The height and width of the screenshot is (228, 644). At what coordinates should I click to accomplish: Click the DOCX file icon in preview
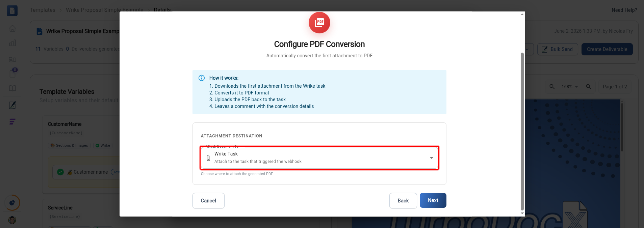575,215
